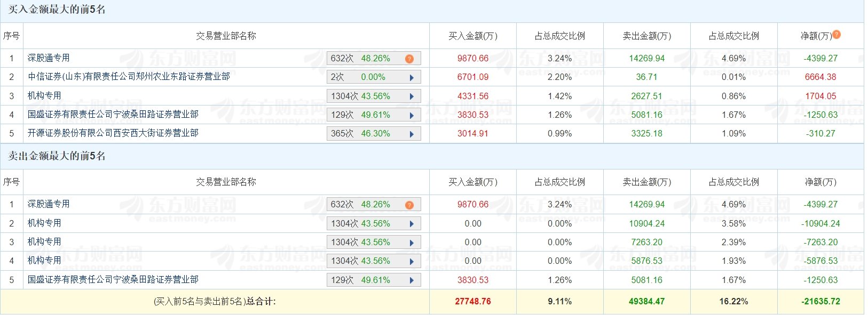
Task: Expand arrow in 机构专用 row selling 7263.20
Action: (412, 243)
